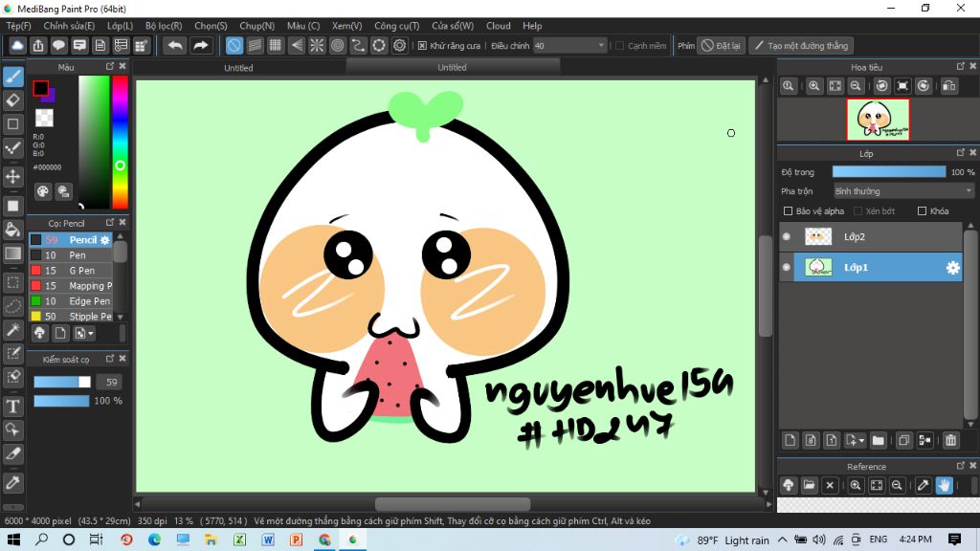Click the canvas horizontal scrollbar
This screenshot has width=980, height=551.
[453, 504]
